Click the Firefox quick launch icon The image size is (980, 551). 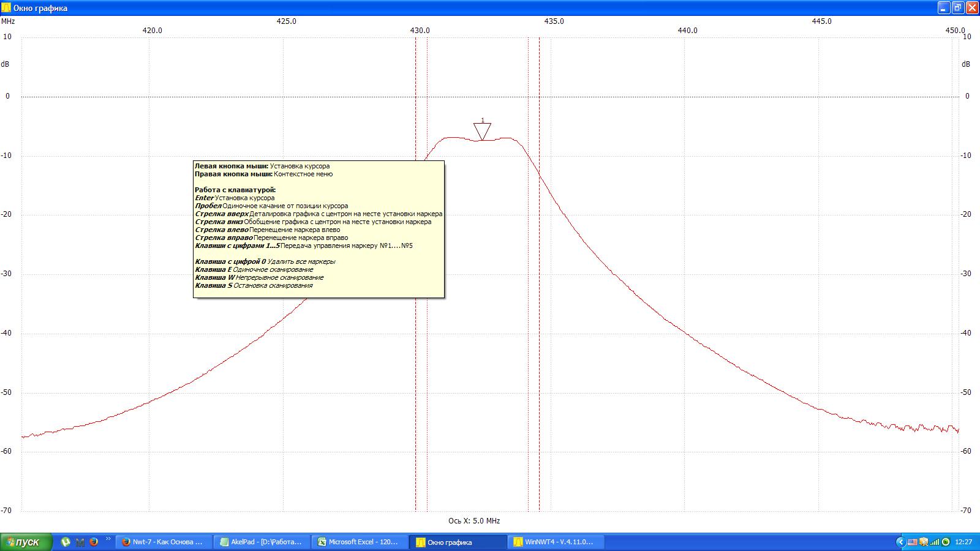(94, 542)
